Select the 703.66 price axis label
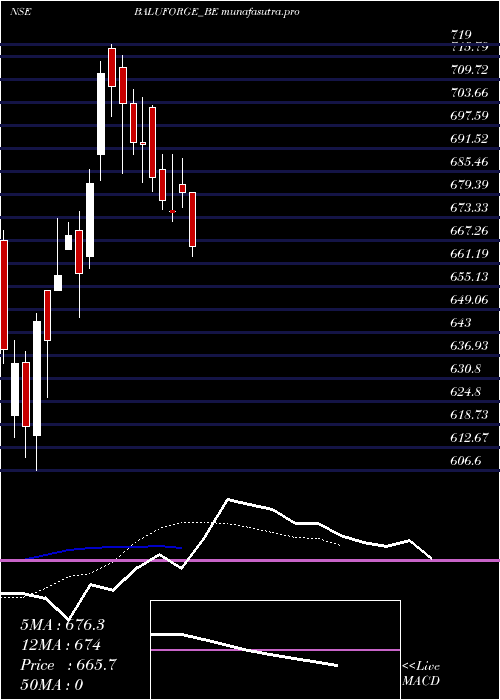 pos(469,93)
